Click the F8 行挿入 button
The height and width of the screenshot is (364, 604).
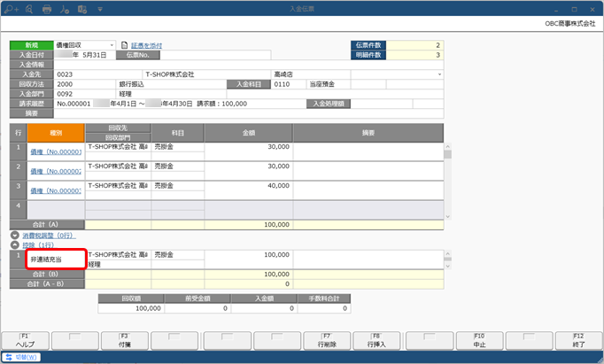point(376,340)
